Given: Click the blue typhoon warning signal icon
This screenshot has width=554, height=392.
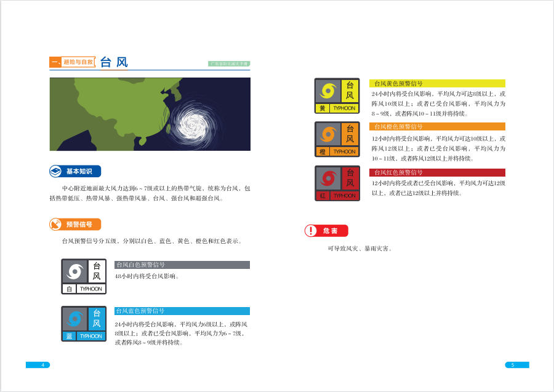Looking at the screenshot, I should click(x=84, y=324).
